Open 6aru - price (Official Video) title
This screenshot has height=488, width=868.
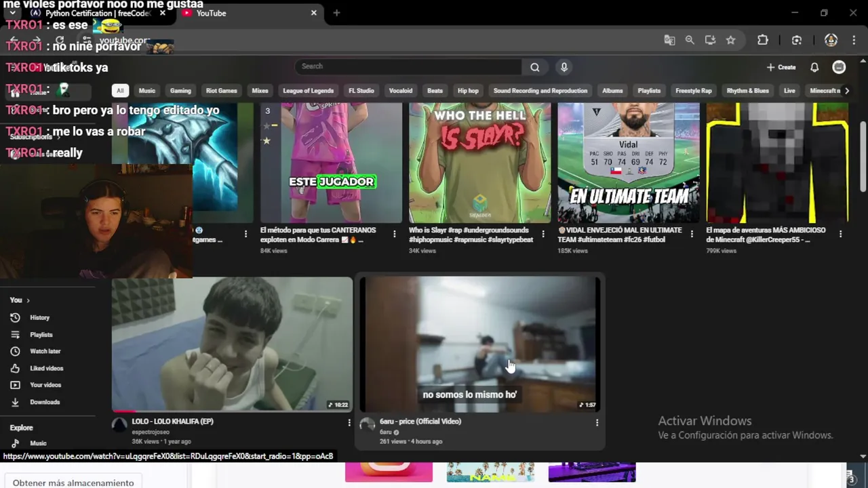point(420,422)
